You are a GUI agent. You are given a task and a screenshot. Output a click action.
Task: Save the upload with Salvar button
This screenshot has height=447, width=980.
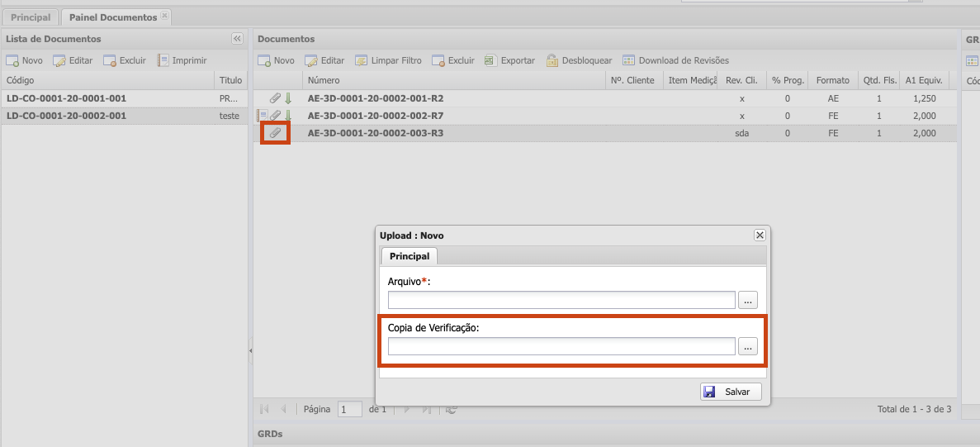tap(731, 392)
